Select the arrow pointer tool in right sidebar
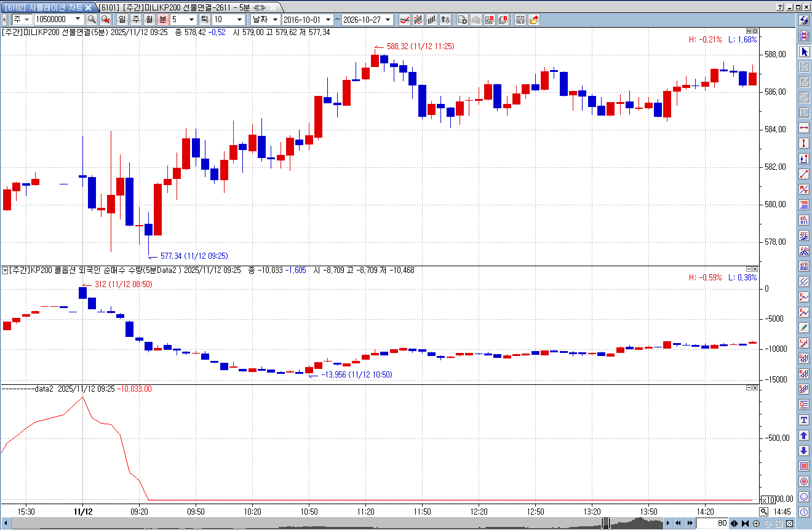Screen dimensions: 812x530 click(804, 52)
